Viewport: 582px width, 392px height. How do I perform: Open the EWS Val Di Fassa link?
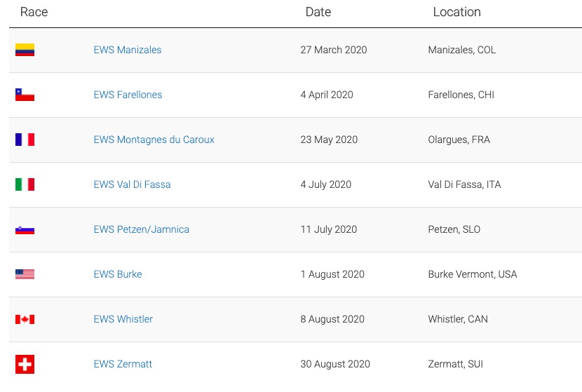(132, 184)
